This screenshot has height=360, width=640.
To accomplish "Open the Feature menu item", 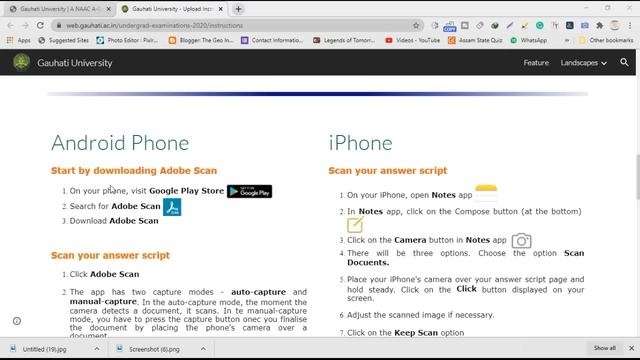I will [x=536, y=63].
